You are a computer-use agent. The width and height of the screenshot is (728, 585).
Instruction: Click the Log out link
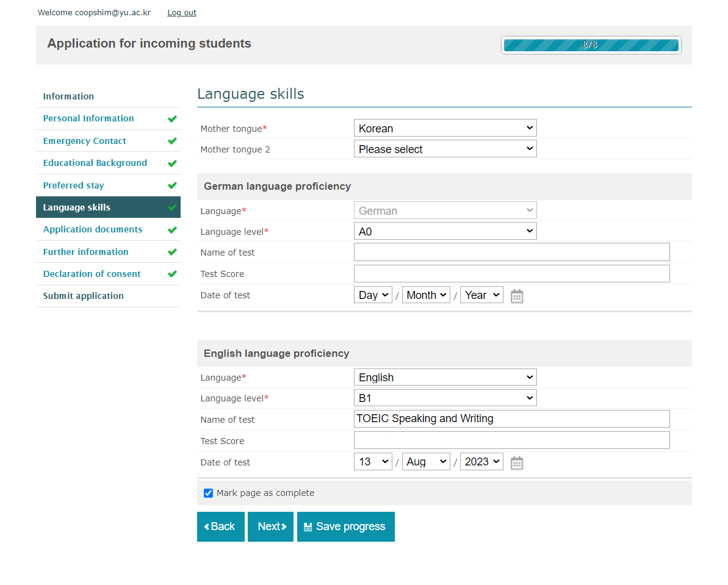[181, 13]
